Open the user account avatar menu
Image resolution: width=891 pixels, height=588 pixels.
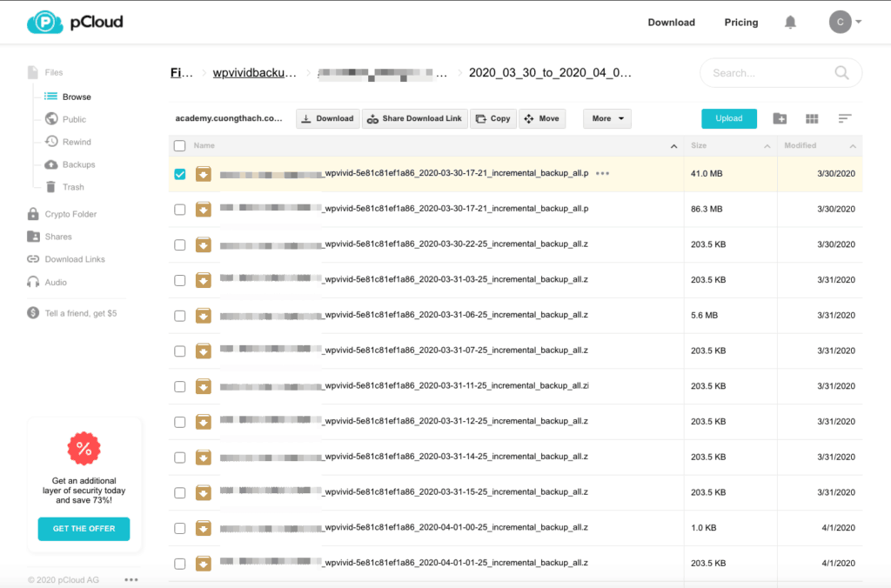840,22
